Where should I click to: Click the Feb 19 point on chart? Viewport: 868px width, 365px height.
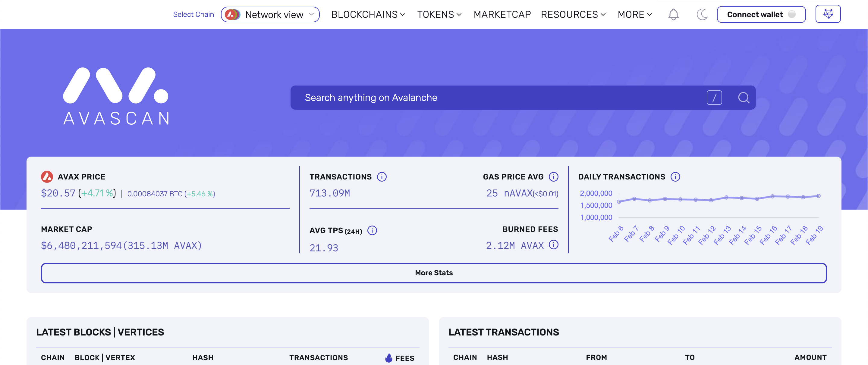click(x=819, y=196)
